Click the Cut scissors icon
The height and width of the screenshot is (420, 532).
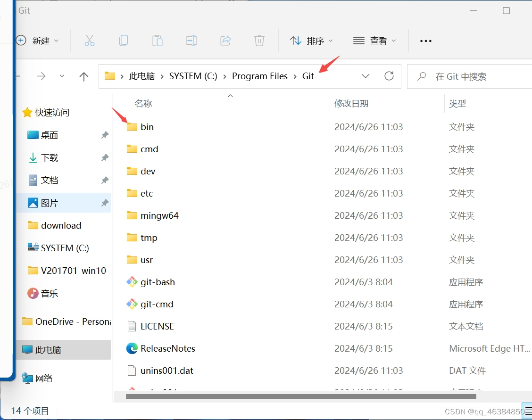[90, 41]
